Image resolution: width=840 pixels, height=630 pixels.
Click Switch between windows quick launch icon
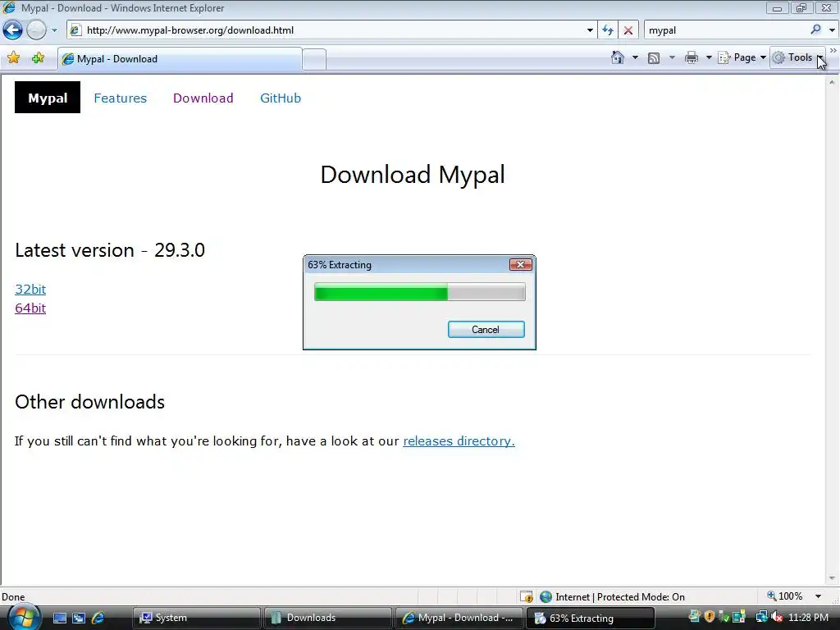coord(79,619)
